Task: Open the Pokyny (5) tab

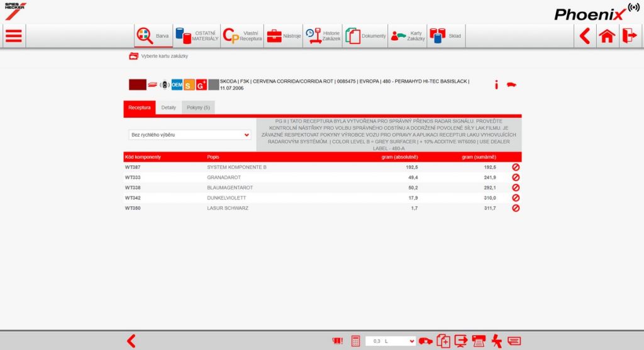Action: 198,108
